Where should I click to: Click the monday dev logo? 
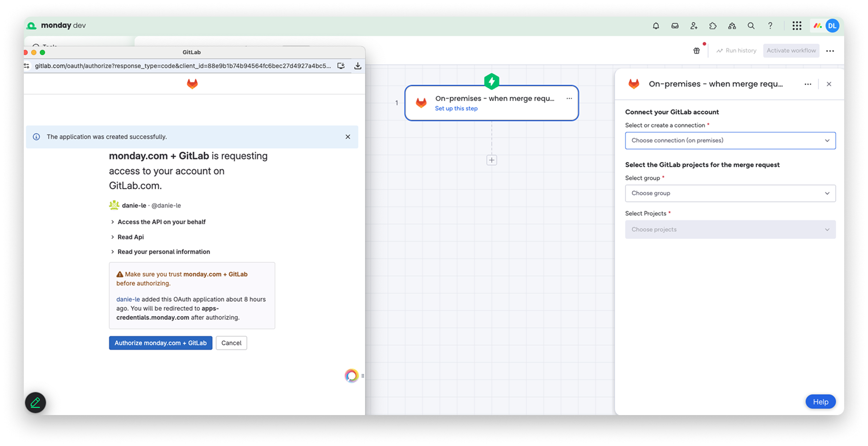click(x=57, y=25)
